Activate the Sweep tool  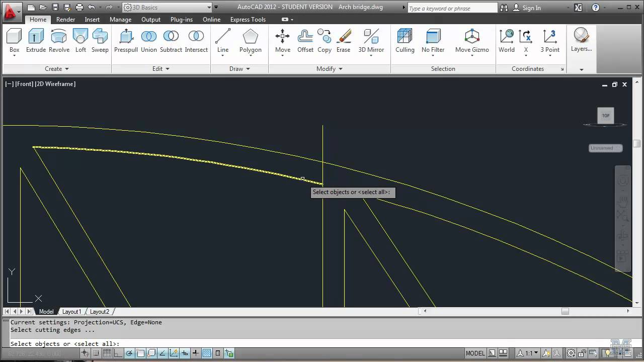pos(100,40)
